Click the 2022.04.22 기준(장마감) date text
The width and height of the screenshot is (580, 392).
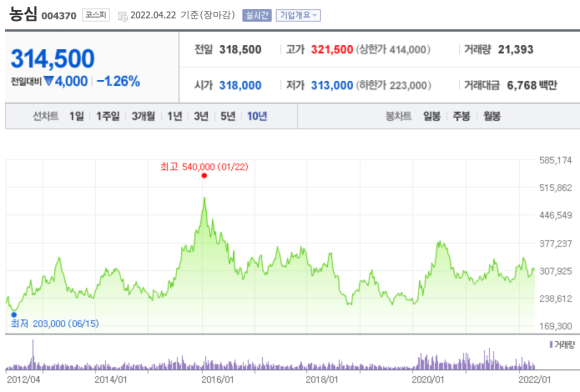pos(183,15)
